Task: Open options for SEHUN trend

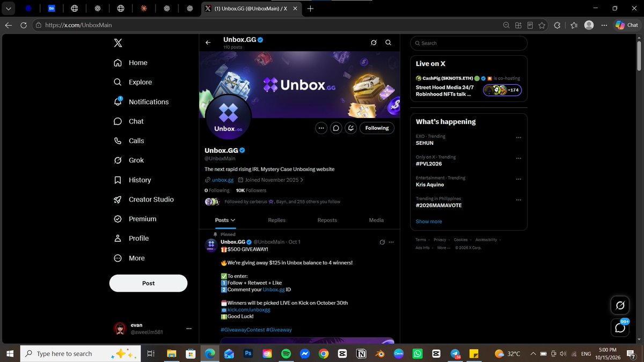Action: point(518,137)
